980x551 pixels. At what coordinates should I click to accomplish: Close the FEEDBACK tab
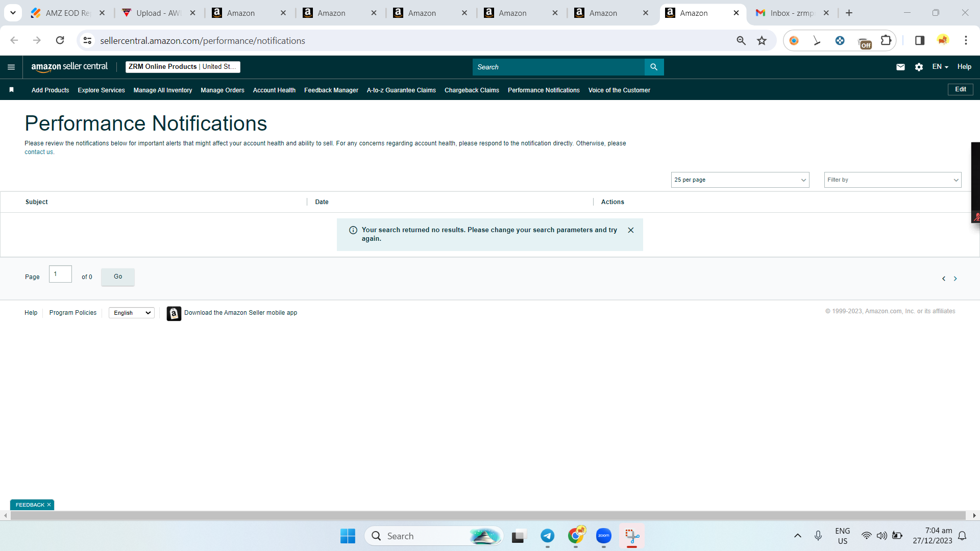tap(49, 505)
